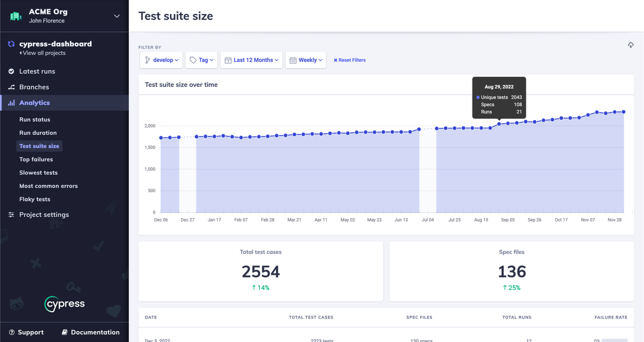This screenshot has height=342, width=644.
Task: Open Flaky tests analytics
Action: click(x=35, y=199)
